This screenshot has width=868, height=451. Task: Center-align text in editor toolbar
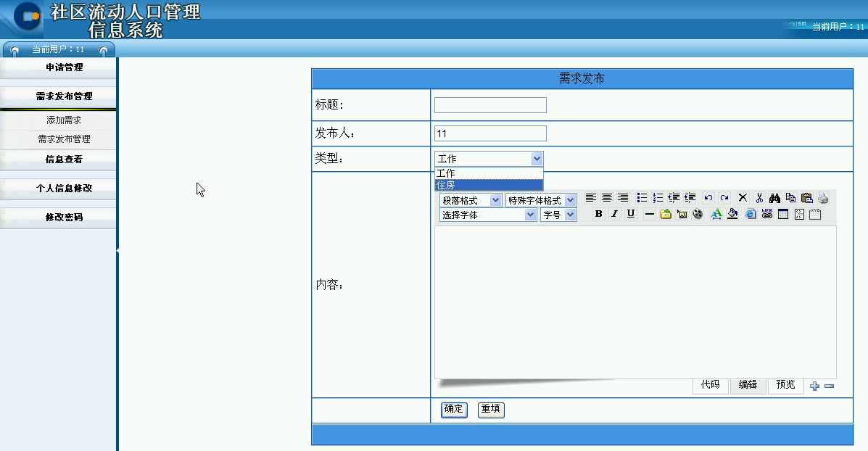(607, 198)
